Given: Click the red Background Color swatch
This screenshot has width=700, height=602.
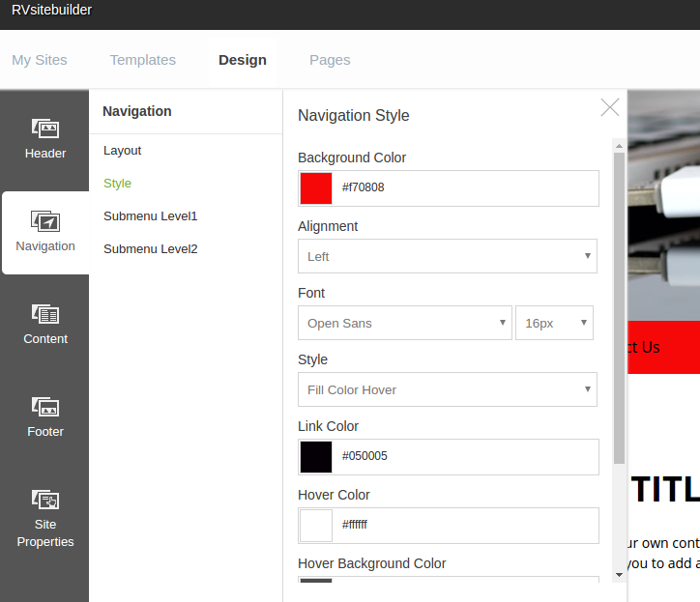Looking at the screenshot, I should point(316,187).
